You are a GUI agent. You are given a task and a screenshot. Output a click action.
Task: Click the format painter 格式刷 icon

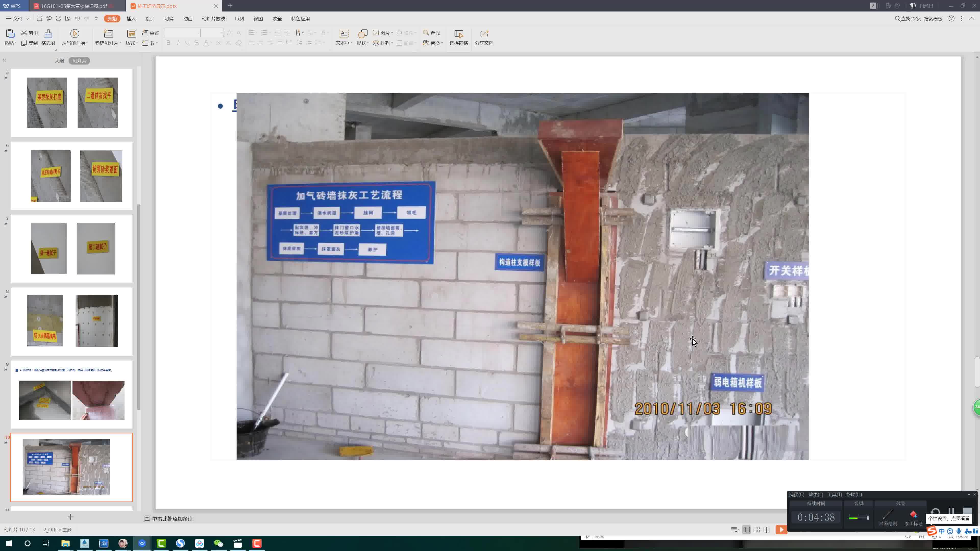(48, 34)
